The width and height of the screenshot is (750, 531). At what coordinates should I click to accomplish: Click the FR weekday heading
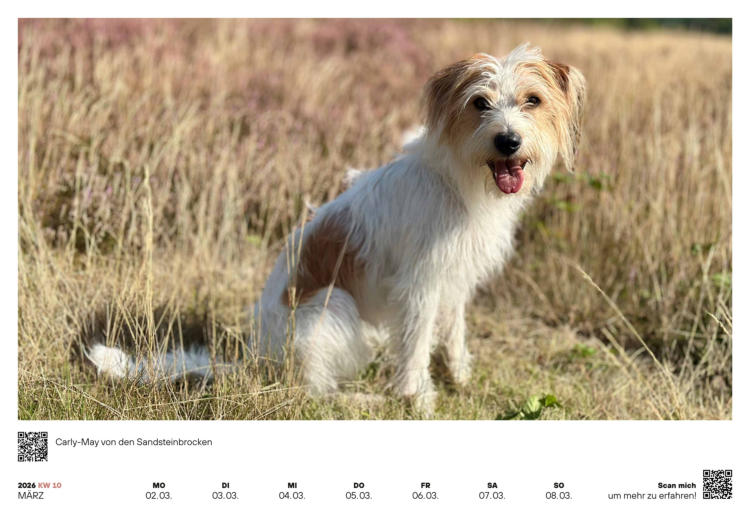point(425,485)
